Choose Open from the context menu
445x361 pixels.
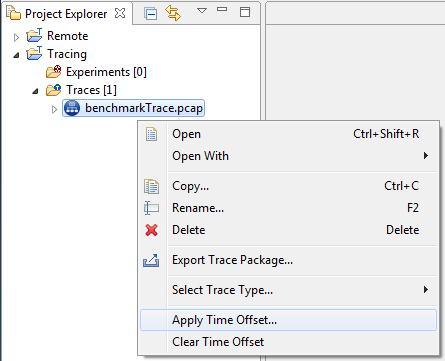point(288,134)
